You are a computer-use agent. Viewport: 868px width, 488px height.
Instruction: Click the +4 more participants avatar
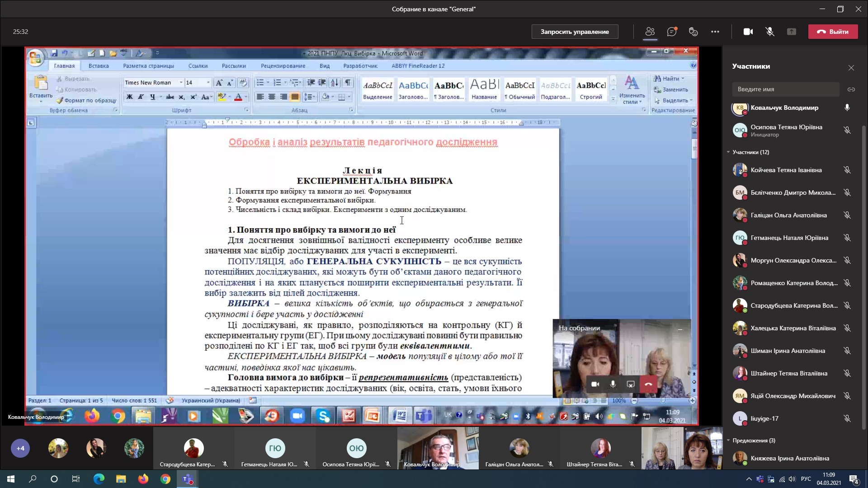tap(20, 448)
